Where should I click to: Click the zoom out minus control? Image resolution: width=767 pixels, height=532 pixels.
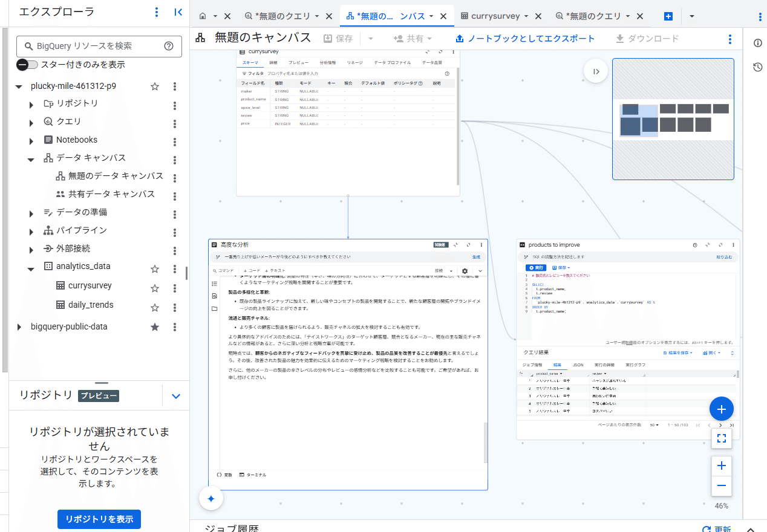(x=721, y=485)
